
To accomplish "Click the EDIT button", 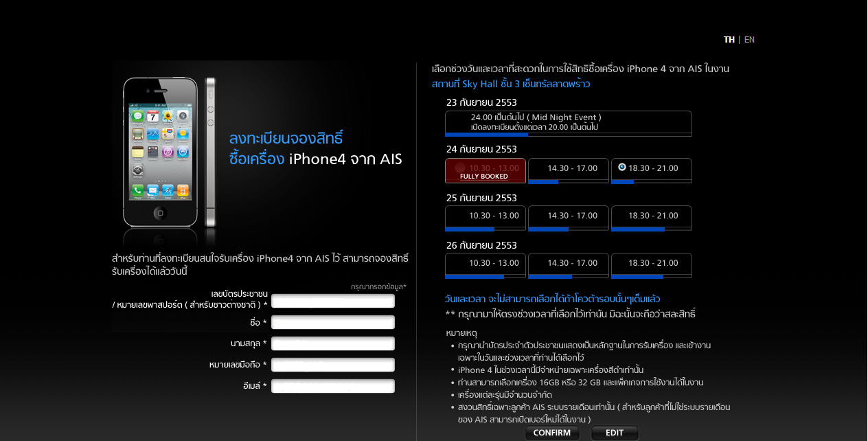I will [x=615, y=433].
